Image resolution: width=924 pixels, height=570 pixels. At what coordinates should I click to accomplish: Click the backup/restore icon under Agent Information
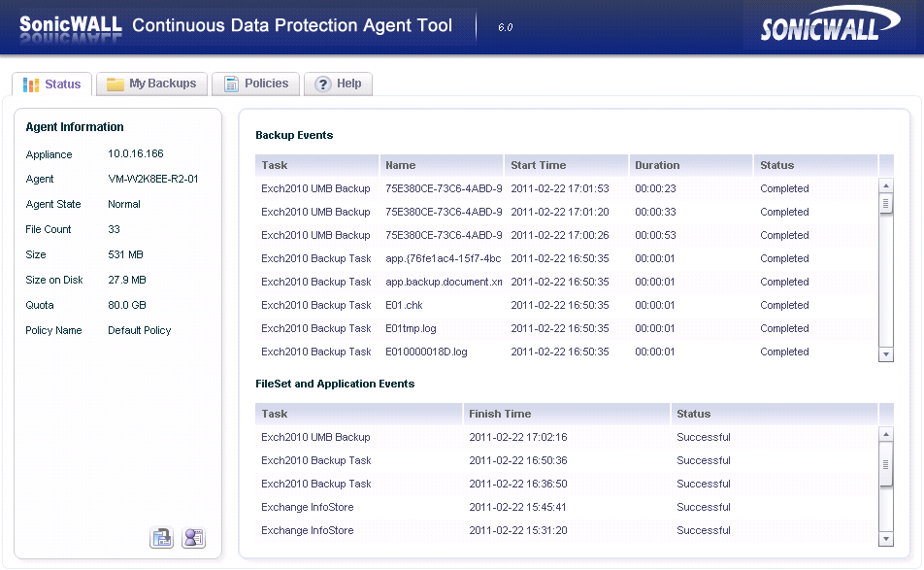161,538
